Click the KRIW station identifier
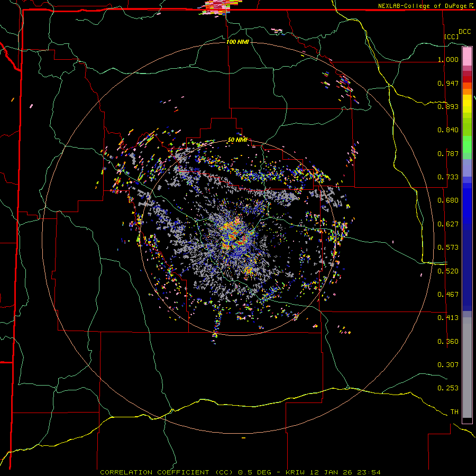 (x=295, y=472)
